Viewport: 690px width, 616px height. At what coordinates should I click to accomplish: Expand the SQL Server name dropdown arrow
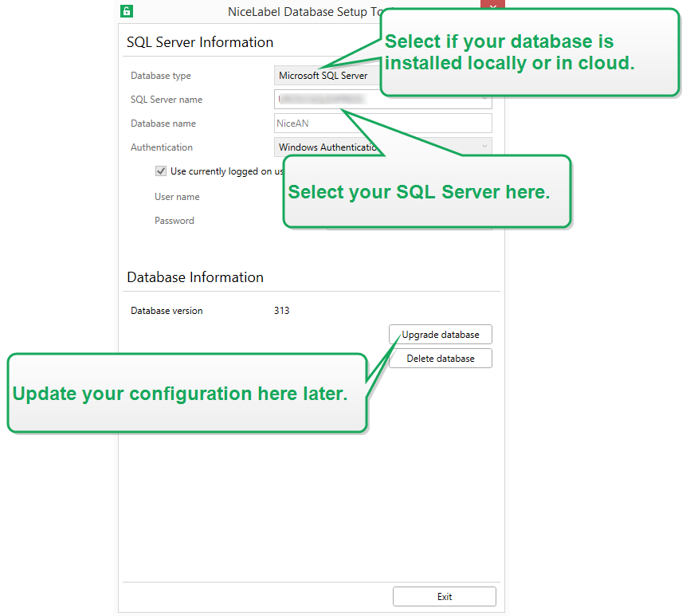click(x=485, y=100)
